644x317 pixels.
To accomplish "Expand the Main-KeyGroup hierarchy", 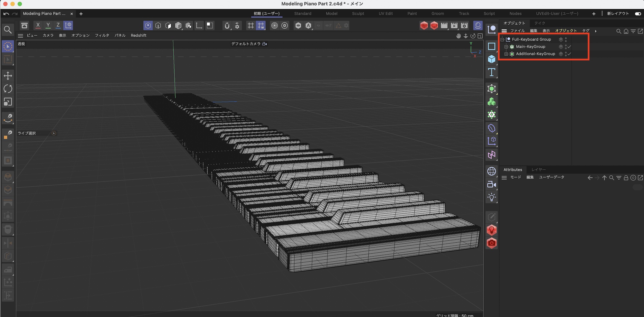I will tap(506, 47).
